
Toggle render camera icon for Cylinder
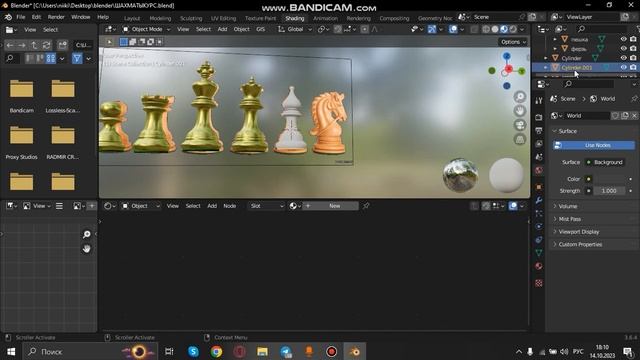tap(633, 58)
